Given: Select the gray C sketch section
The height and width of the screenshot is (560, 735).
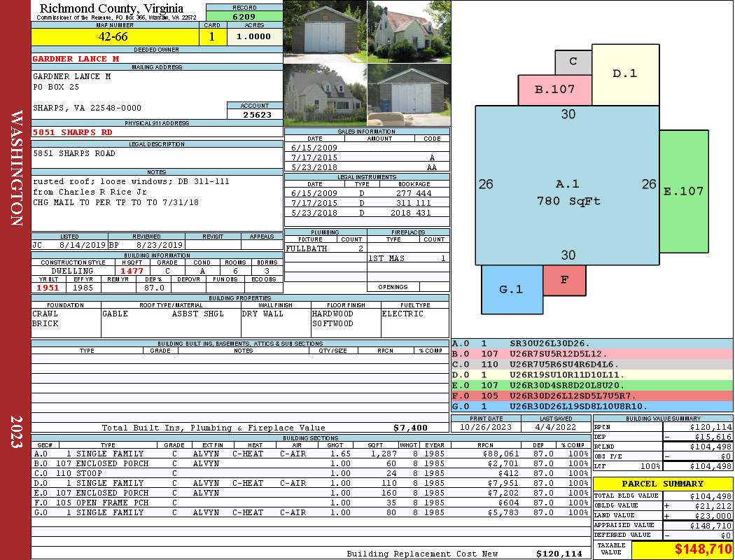Looking at the screenshot, I should pos(573,62).
